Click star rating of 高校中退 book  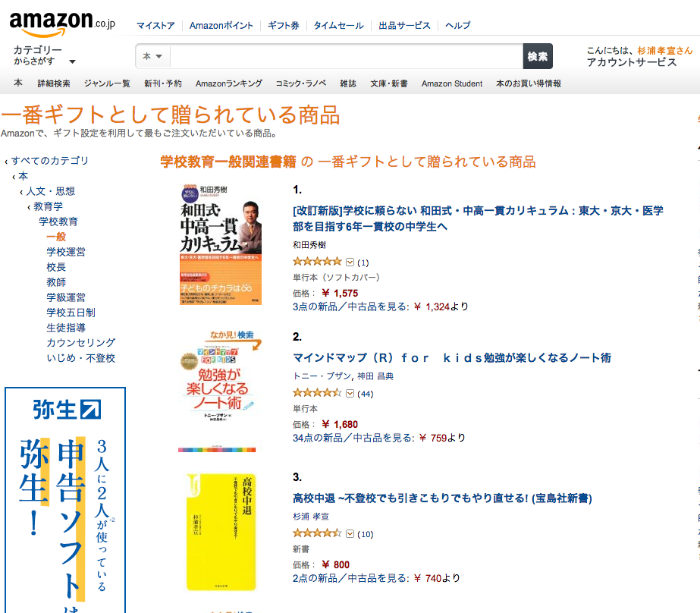(x=317, y=533)
